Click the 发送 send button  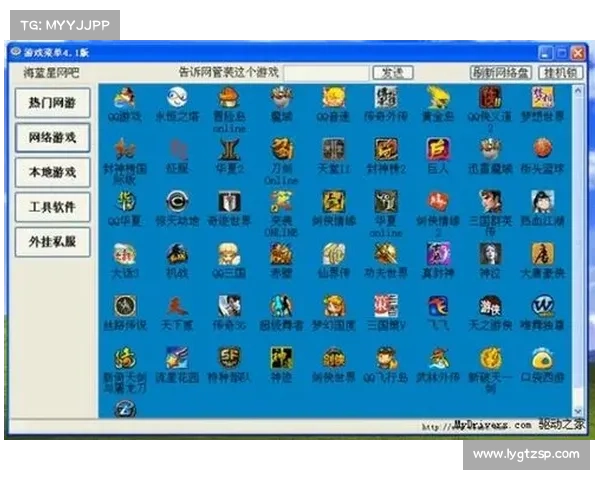click(393, 73)
